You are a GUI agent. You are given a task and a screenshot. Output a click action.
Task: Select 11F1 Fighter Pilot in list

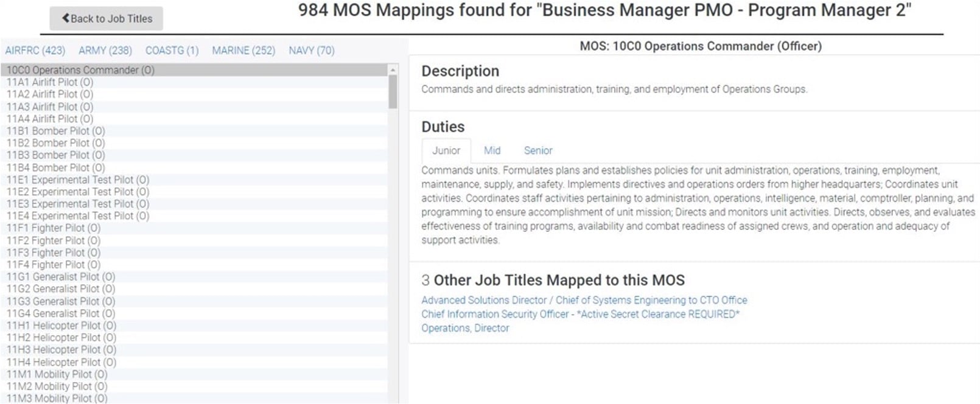tap(54, 228)
